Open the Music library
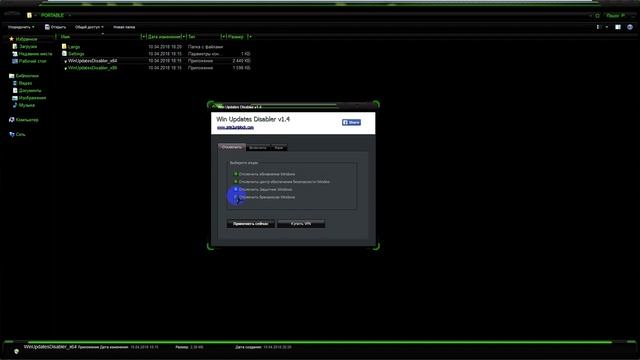 (24, 105)
